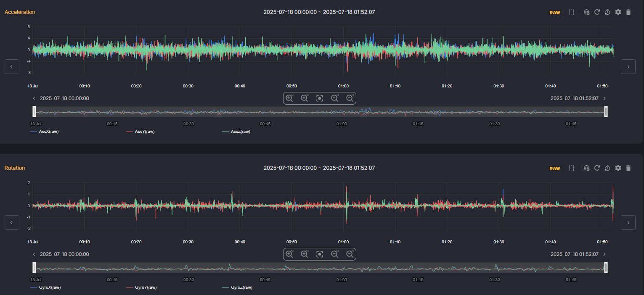Click right handle of Rotation range slider

point(606,267)
